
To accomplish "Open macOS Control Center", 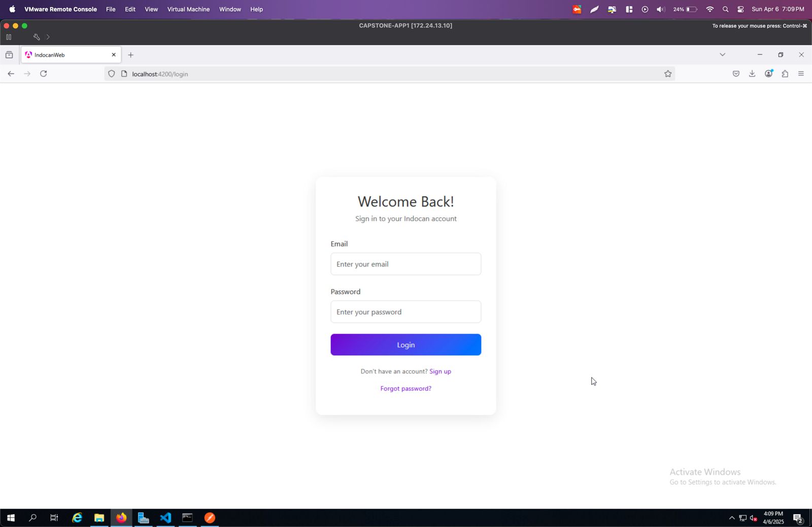I will click(x=740, y=9).
